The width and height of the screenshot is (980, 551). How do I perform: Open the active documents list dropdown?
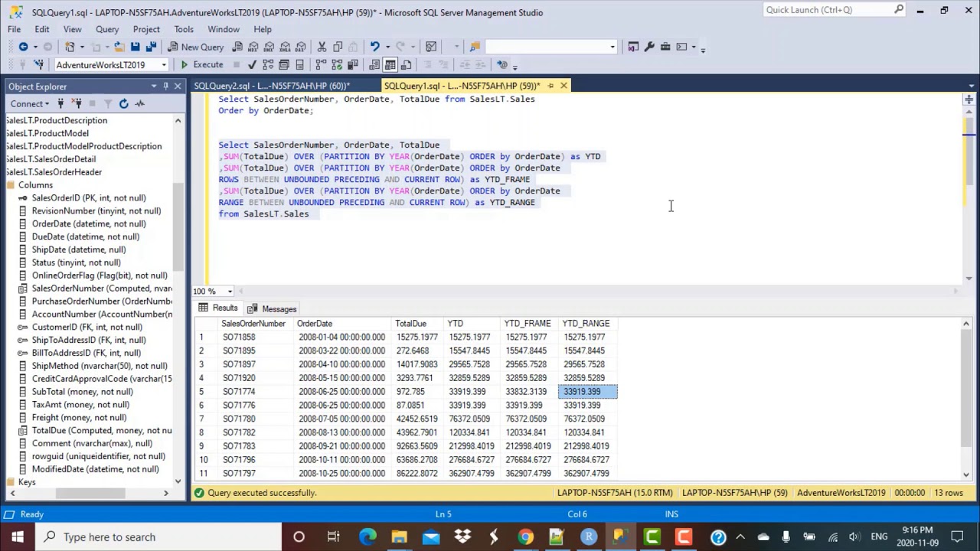pyautogui.click(x=972, y=86)
